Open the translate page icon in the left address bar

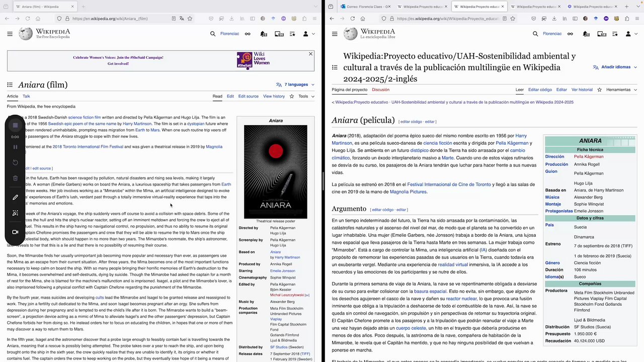(x=182, y=19)
